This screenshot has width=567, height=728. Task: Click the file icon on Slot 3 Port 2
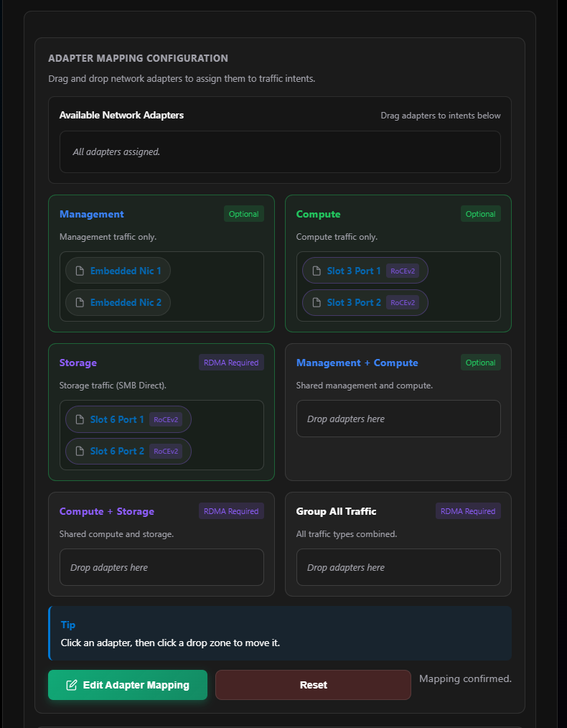(x=317, y=302)
